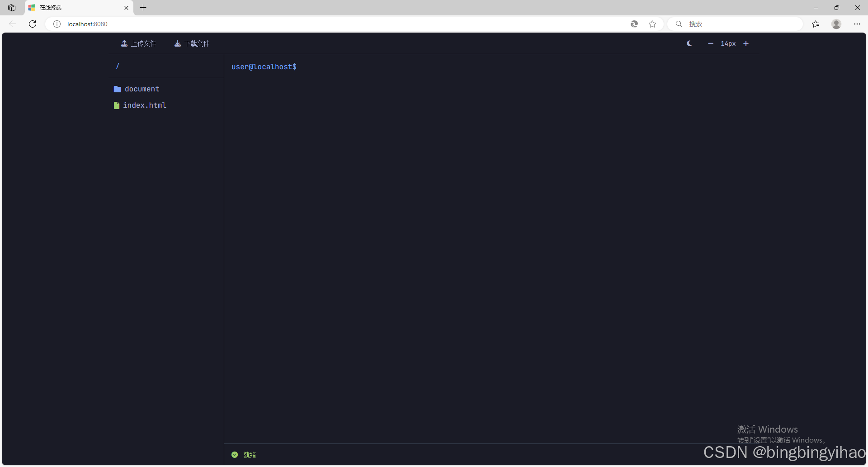Open browser settings and more menu
Screen dimensions: 868x467
pyautogui.click(x=857, y=24)
